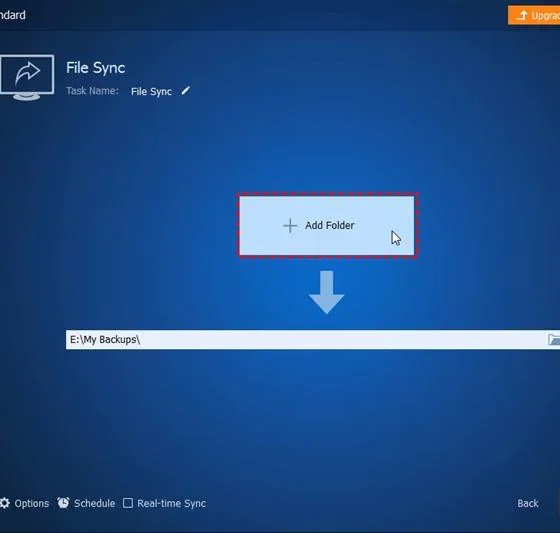Click the large File Sync heading
The height and width of the screenshot is (533, 560).
pos(95,68)
